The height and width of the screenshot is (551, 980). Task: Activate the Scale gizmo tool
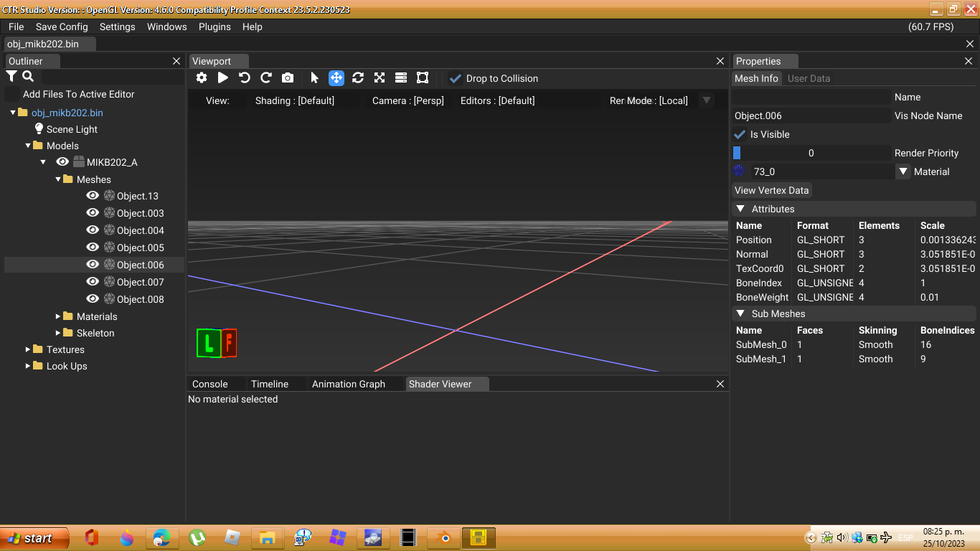[379, 77]
